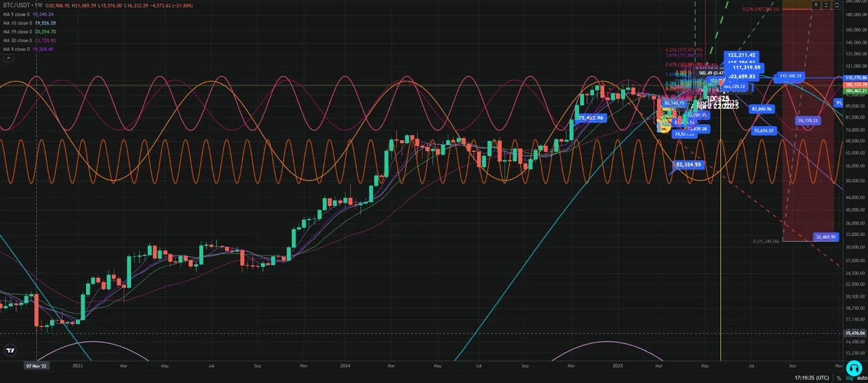The image size is (868, 383).
Task: Select the 122,211.42 price note label
Action: coord(741,54)
